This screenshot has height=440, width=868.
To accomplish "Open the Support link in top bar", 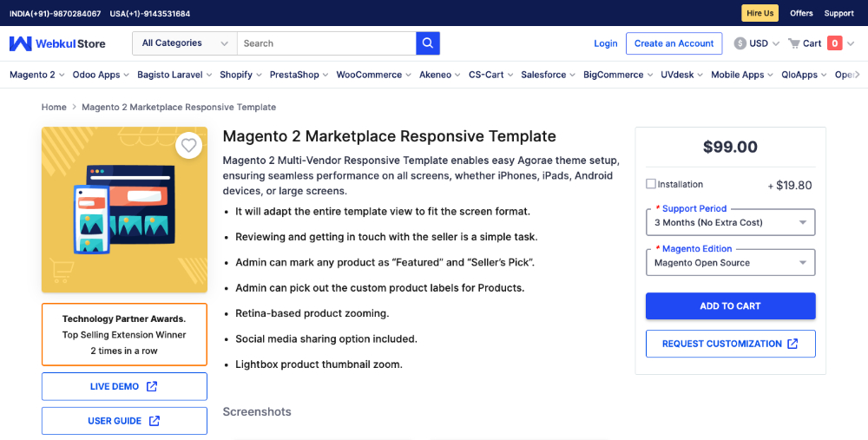I will 838,13.
